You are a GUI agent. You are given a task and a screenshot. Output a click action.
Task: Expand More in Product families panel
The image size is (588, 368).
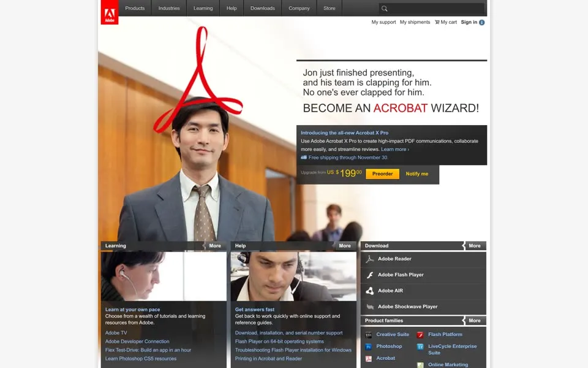(x=474, y=320)
